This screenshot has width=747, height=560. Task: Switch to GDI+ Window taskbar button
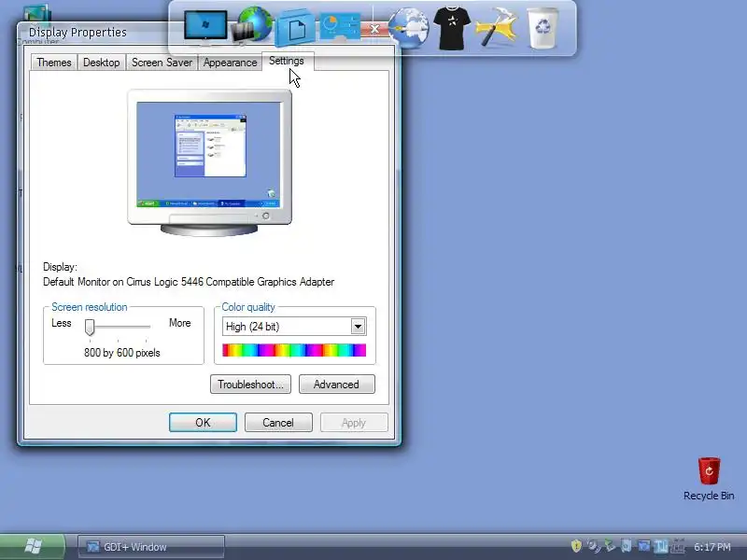(150, 547)
